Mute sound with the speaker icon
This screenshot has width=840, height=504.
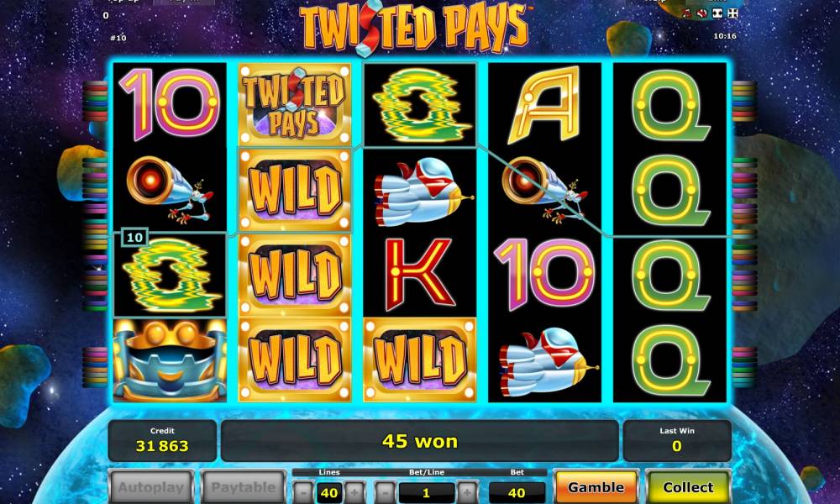tap(701, 13)
